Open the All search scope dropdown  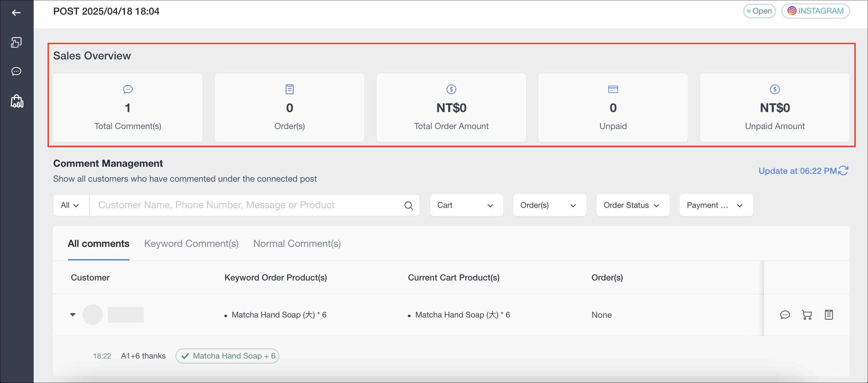click(x=71, y=205)
